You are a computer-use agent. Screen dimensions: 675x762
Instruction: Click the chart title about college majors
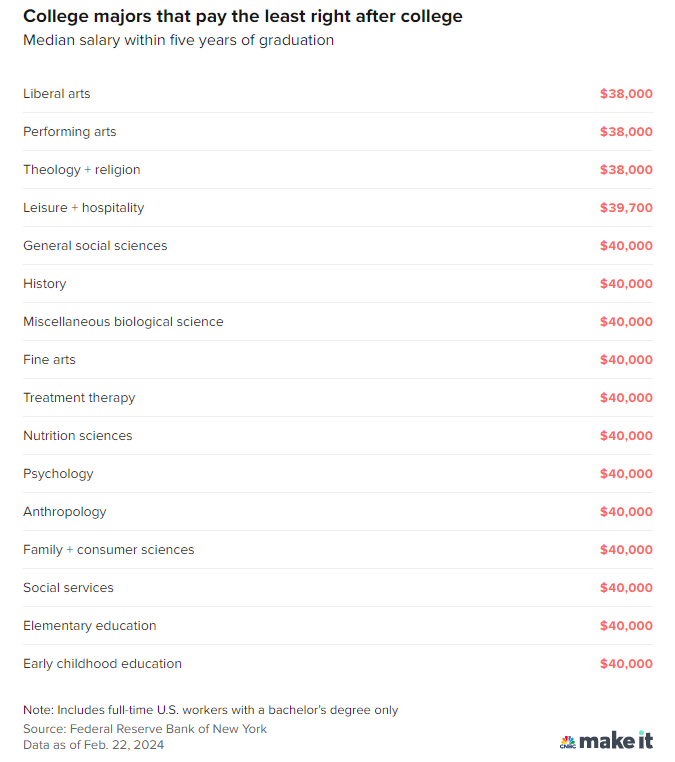click(x=242, y=17)
